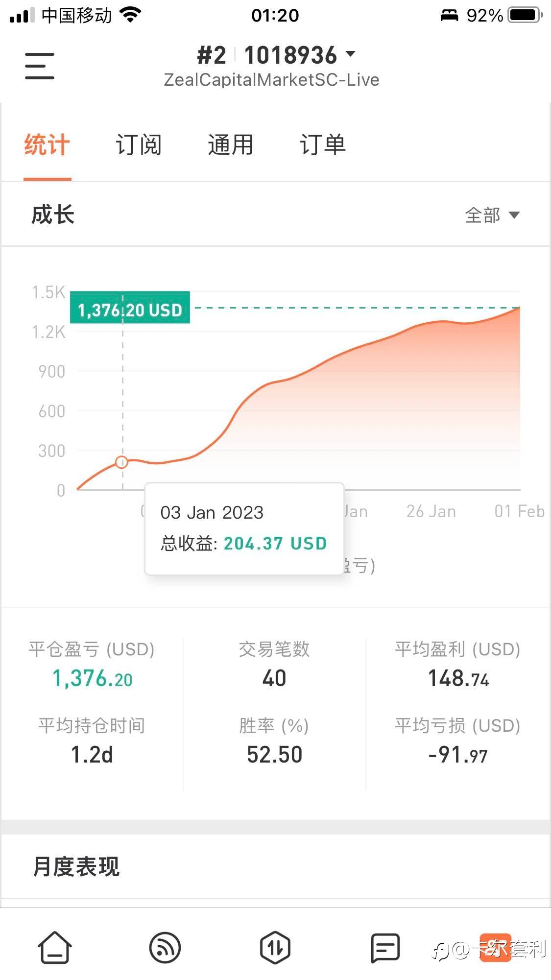The image size is (551, 980).
Task: Tap the home icon in bottom bar
Action: (55, 948)
